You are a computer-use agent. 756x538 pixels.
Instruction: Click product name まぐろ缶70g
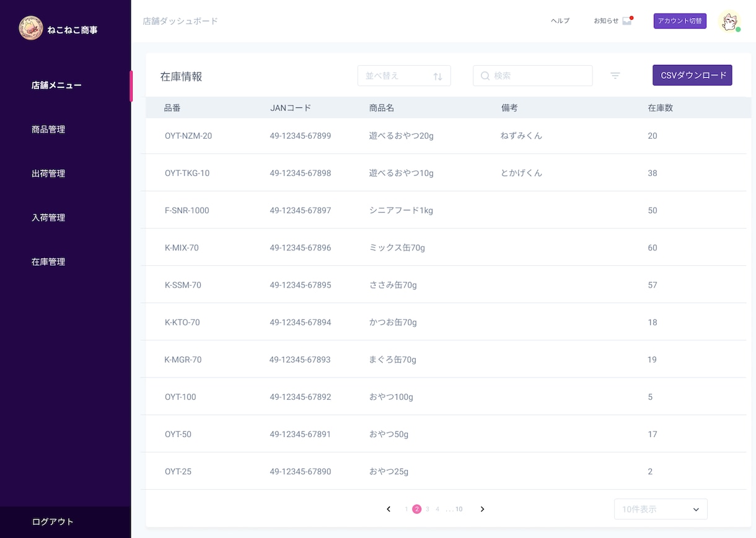coord(393,359)
